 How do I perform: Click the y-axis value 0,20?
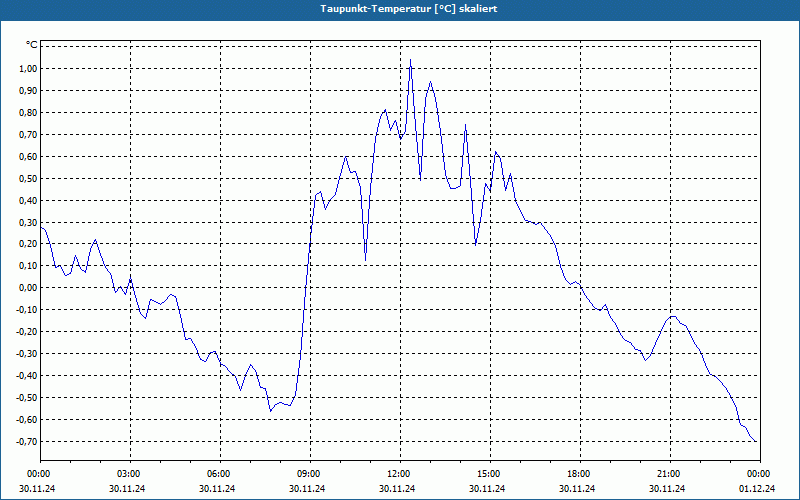coord(28,243)
